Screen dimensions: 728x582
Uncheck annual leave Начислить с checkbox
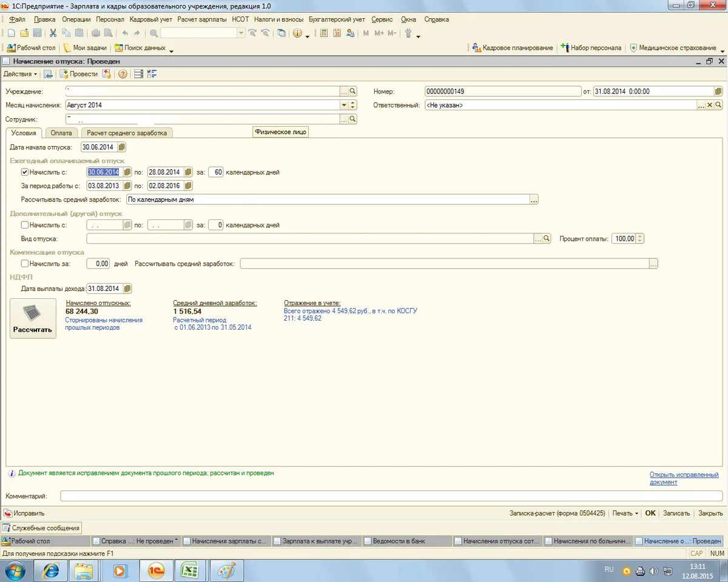(x=25, y=172)
